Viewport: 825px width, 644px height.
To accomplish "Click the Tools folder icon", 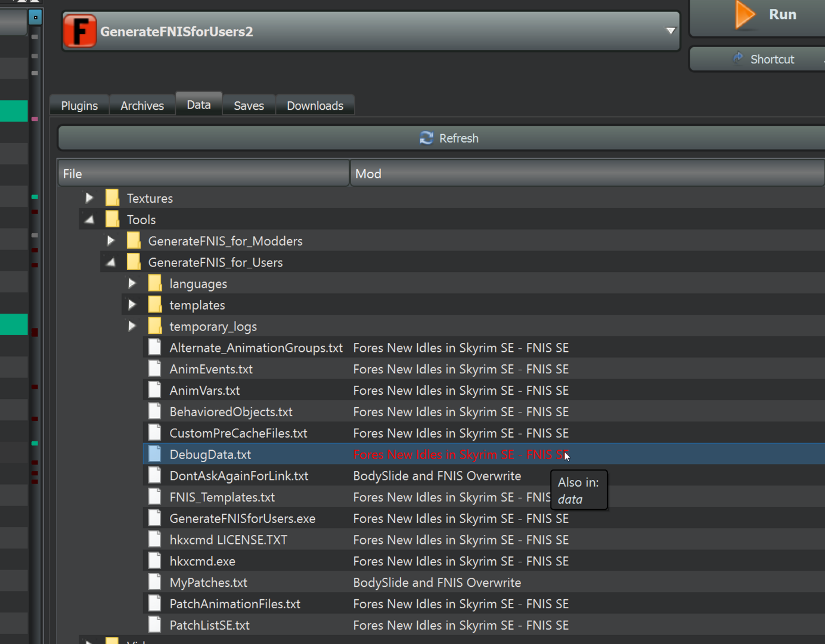I will pyautogui.click(x=112, y=219).
